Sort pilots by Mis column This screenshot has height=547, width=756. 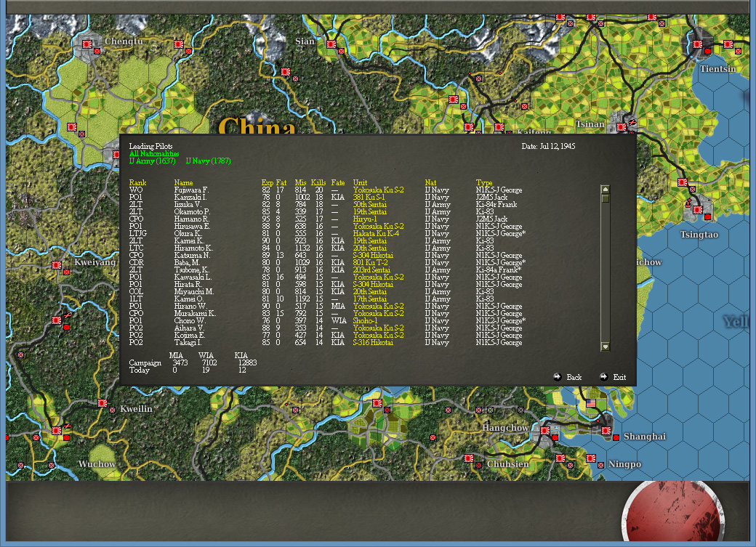coord(300,182)
